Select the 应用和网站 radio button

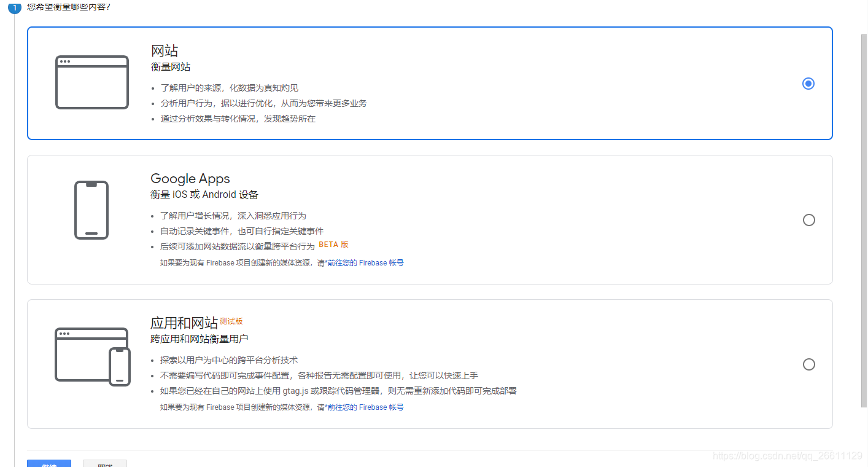tap(809, 364)
